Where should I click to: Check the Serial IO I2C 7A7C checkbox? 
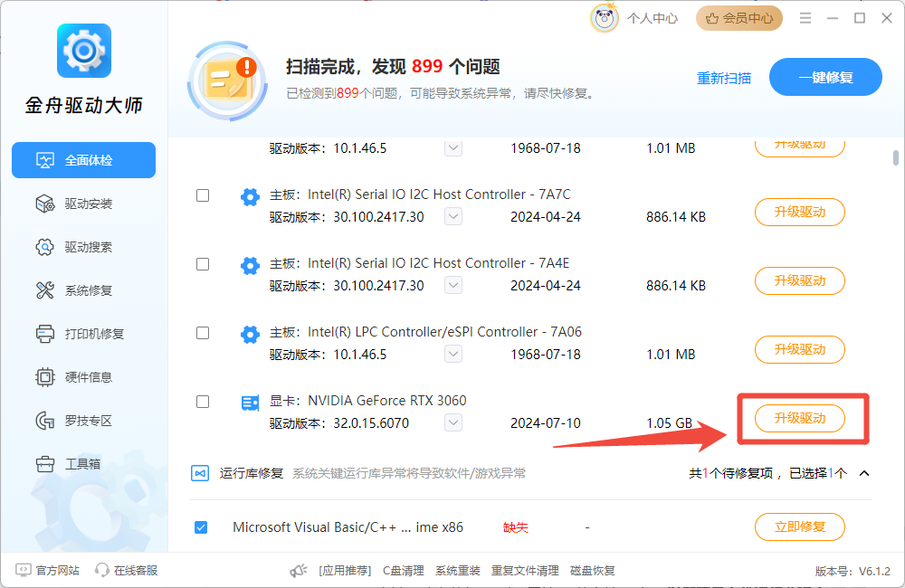click(203, 195)
